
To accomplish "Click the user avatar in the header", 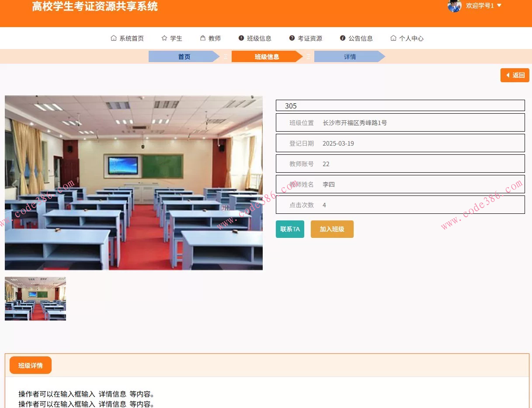I will coord(455,6).
